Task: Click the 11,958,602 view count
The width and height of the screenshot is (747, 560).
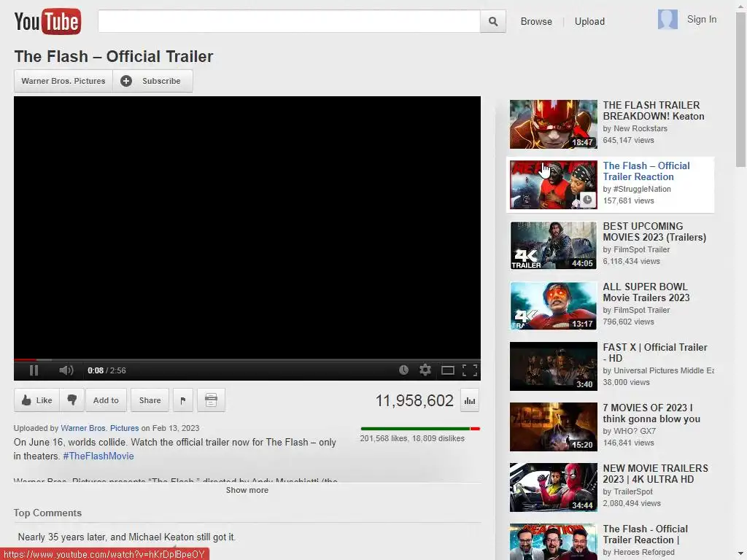Action: click(x=414, y=400)
